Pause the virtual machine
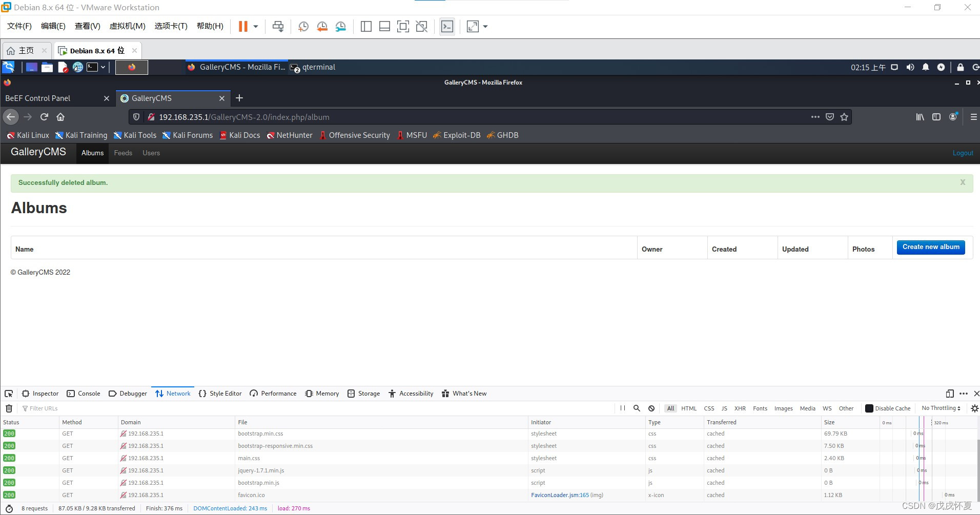980x515 pixels. coord(243,26)
